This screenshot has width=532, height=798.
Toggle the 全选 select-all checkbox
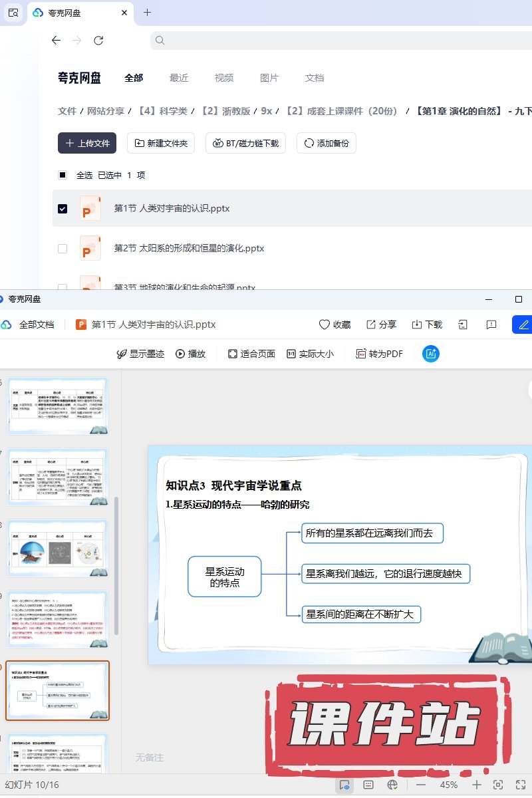[x=63, y=176]
